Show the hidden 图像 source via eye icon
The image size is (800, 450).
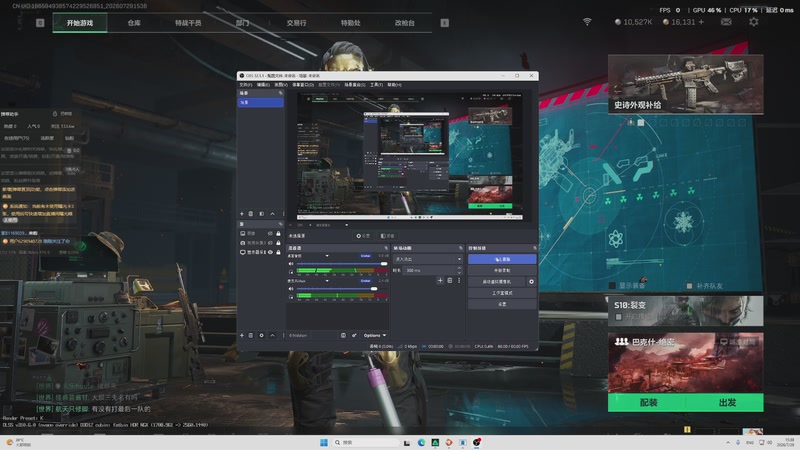coord(270,234)
